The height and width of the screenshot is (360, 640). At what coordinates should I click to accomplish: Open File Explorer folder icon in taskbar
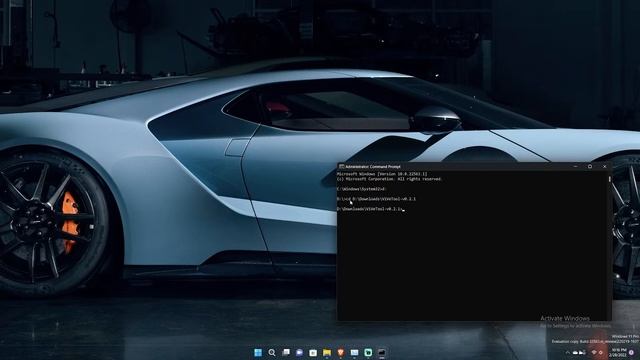[x=327, y=353]
